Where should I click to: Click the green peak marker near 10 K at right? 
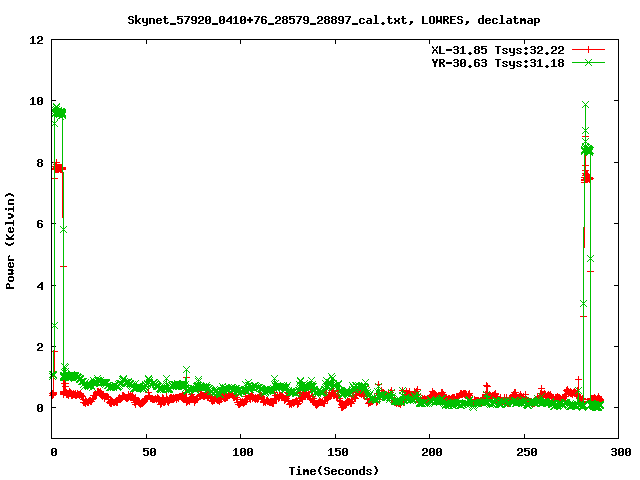click(x=585, y=105)
